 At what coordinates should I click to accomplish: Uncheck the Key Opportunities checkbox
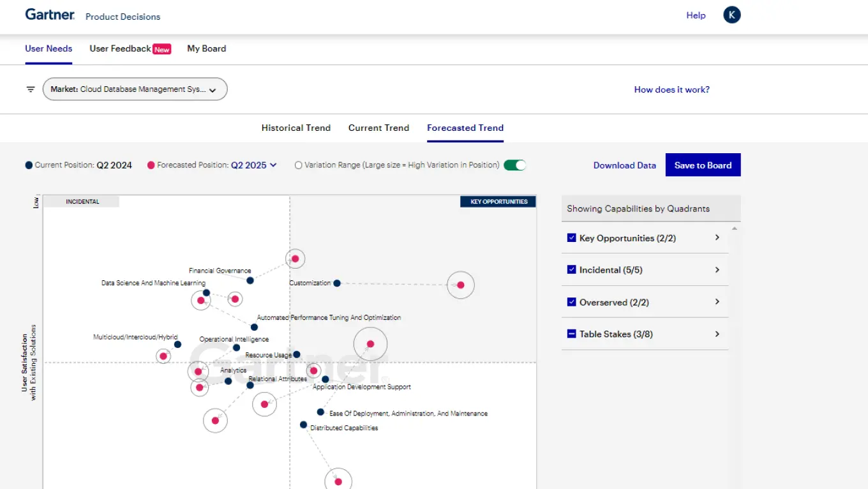[x=572, y=237]
